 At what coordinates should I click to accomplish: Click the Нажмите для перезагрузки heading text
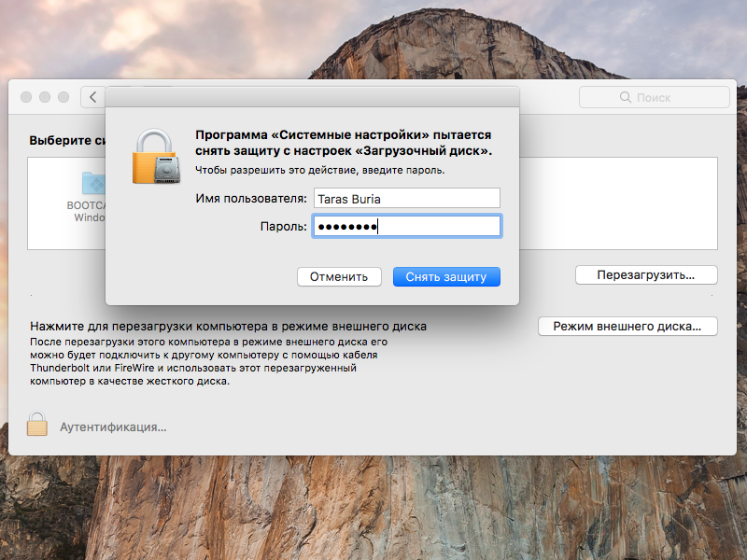pos(228,327)
